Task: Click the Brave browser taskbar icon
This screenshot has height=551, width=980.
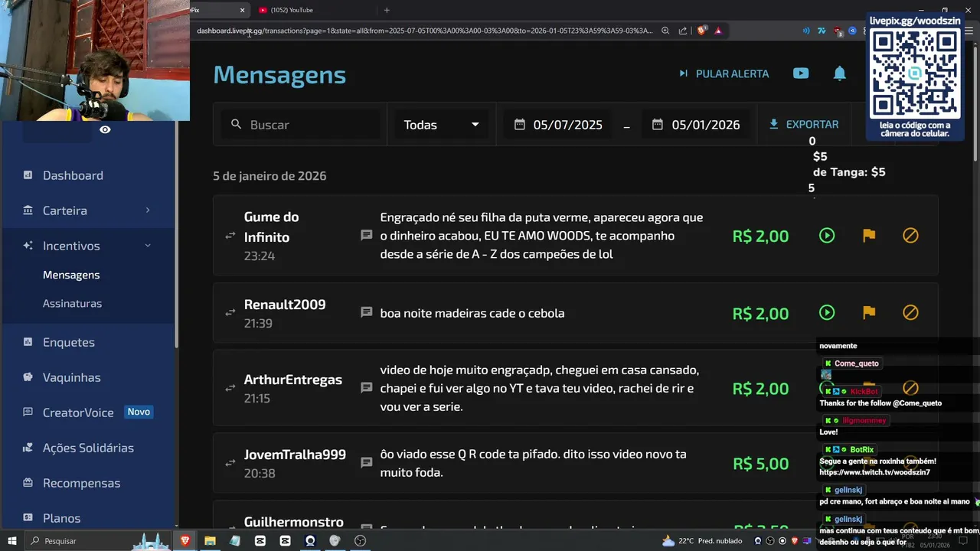Action: coord(185,540)
